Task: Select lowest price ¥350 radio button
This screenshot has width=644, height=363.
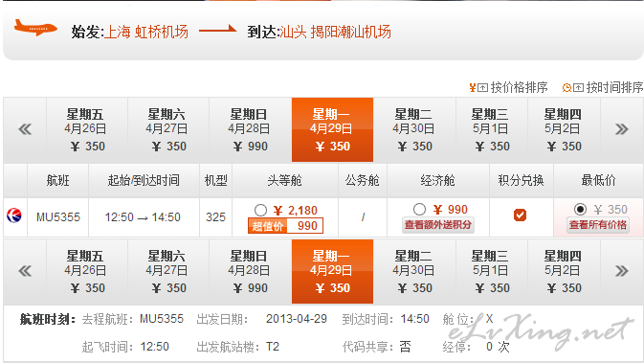Action: pos(580,209)
